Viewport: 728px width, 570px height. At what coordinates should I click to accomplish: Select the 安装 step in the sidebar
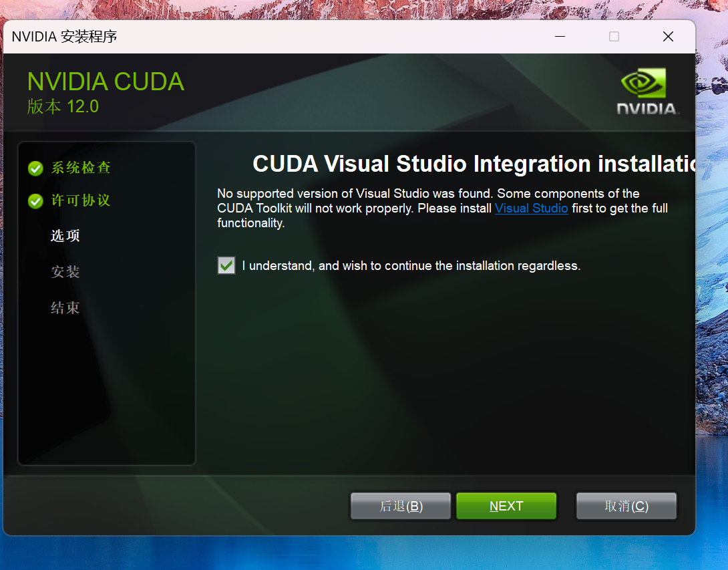point(65,272)
